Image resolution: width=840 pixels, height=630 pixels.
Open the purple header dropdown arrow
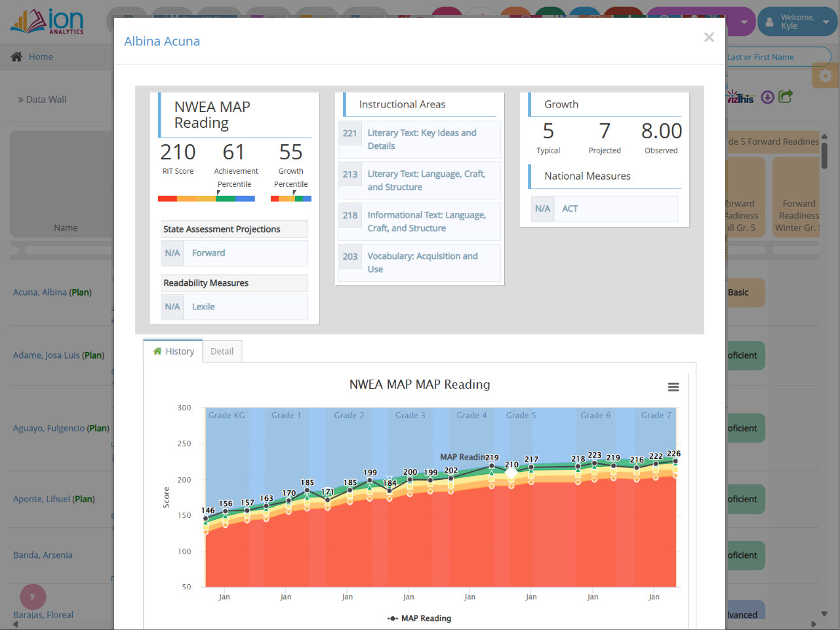coord(744,22)
